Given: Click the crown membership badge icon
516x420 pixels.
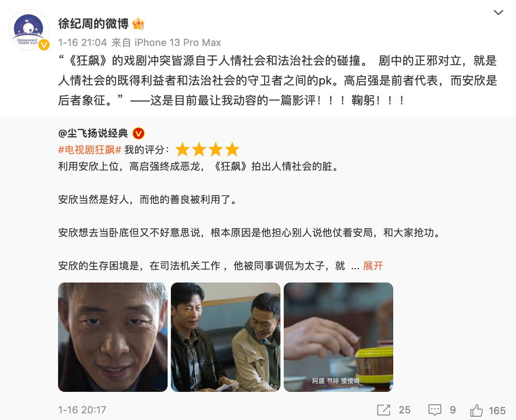Looking at the screenshot, I should 138,24.
